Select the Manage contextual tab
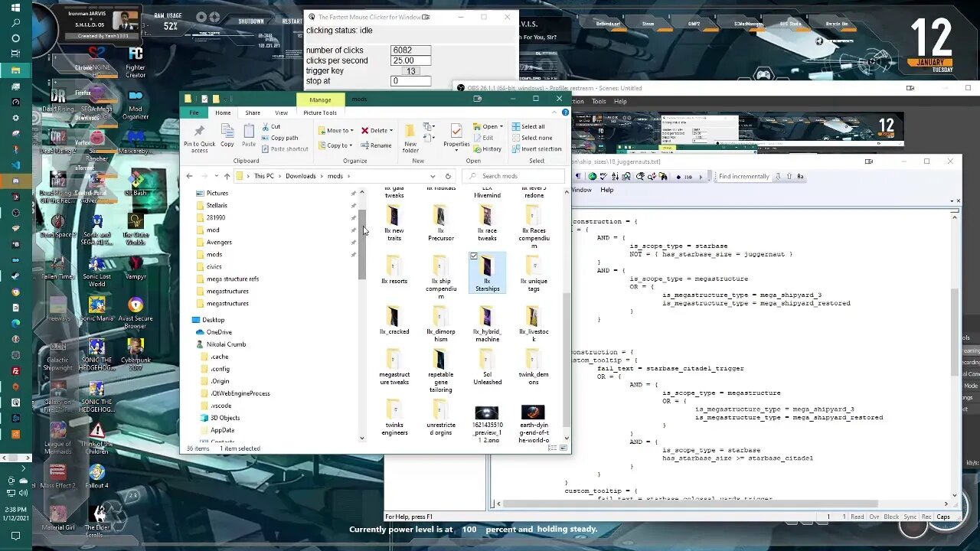The image size is (980, 551). (320, 99)
